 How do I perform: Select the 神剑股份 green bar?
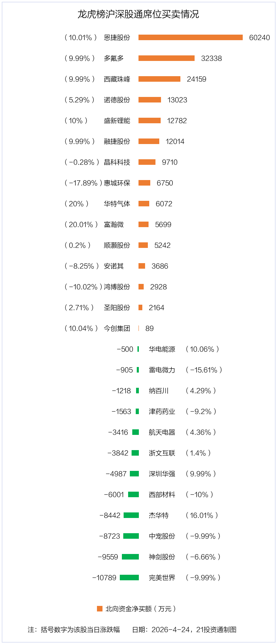[130, 557]
